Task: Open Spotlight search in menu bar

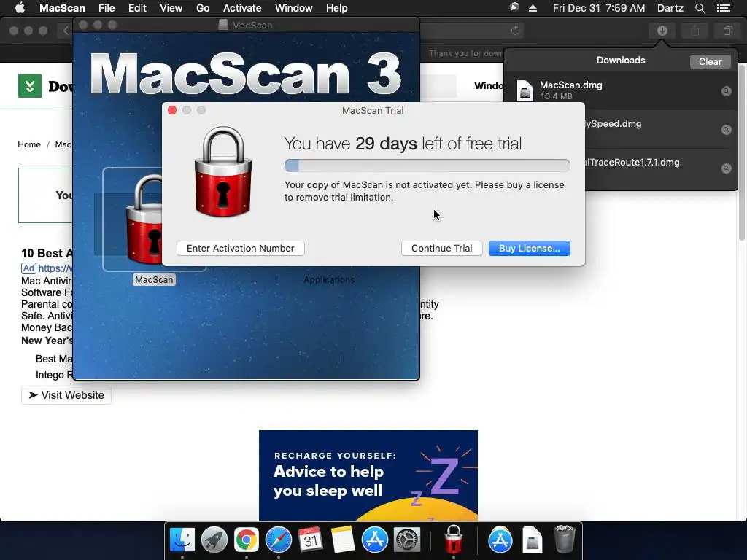Action: (700, 8)
